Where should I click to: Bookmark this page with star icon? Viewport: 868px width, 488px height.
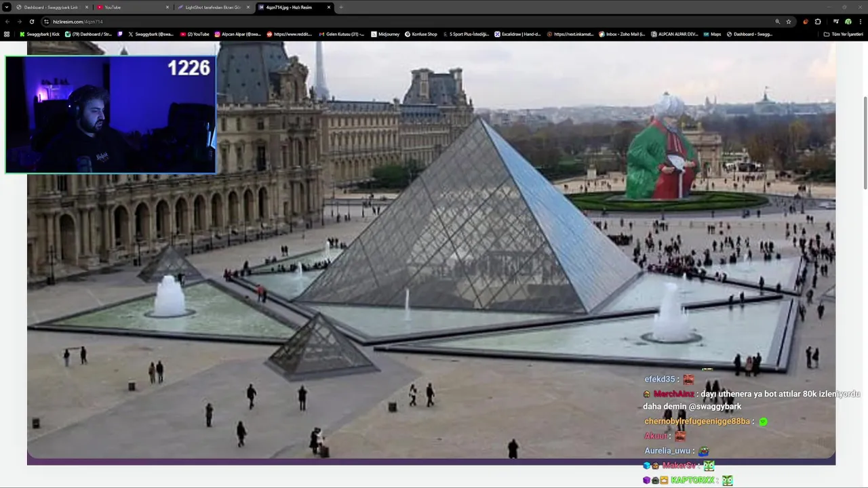[789, 22]
